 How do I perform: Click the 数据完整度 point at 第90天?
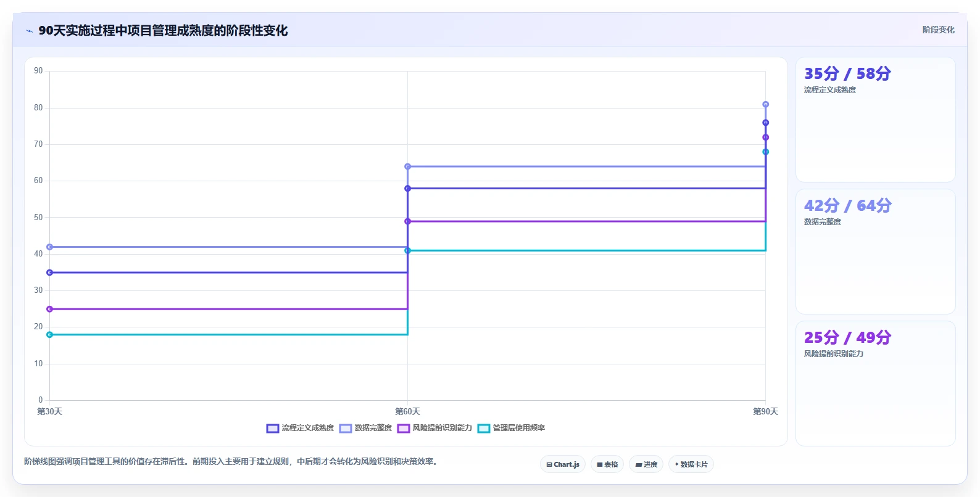(765, 105)
